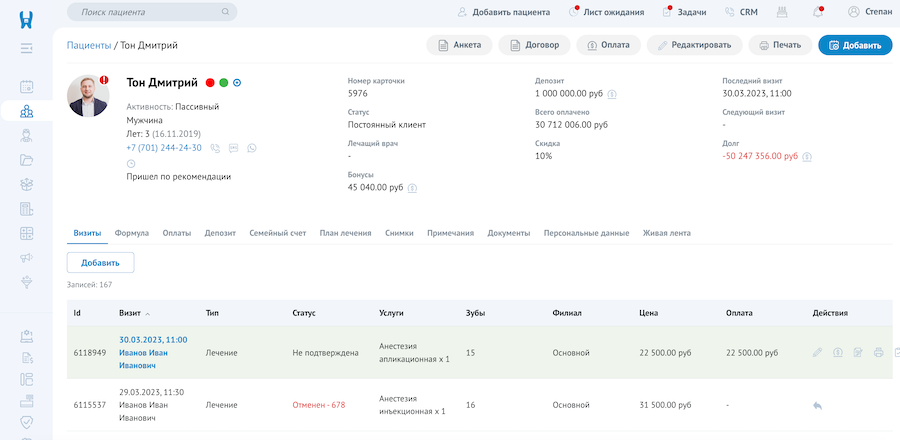Screen dimensions: 900x440
Task: Switch to the Формула tab
Action: (132, 233)
